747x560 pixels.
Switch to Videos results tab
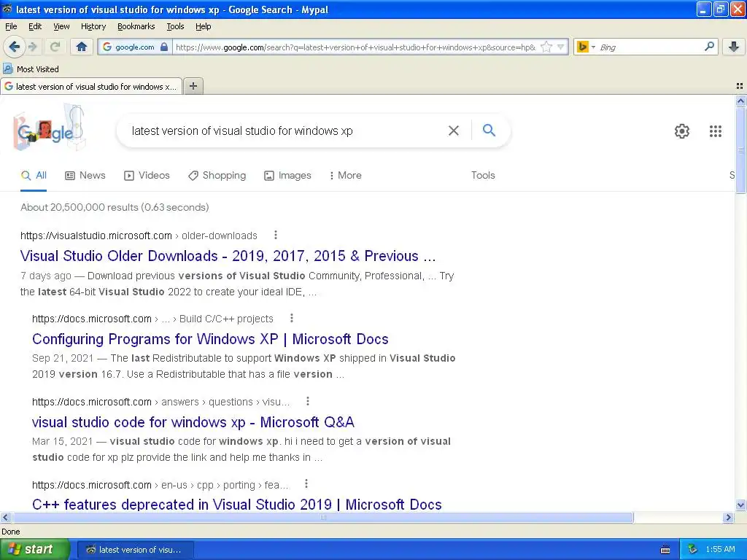pyautogui.click(x=147, y=175)
